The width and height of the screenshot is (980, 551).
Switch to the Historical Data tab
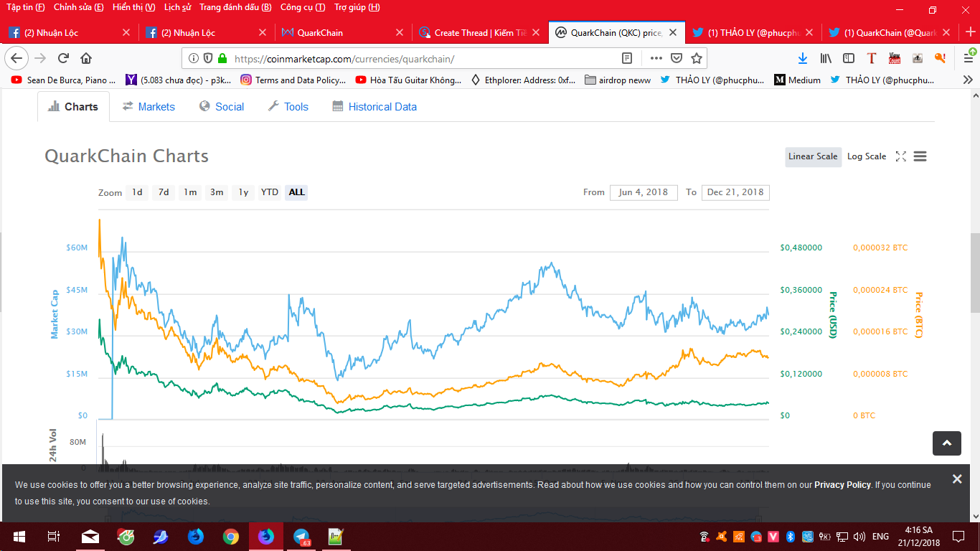[x=374, y=107]
